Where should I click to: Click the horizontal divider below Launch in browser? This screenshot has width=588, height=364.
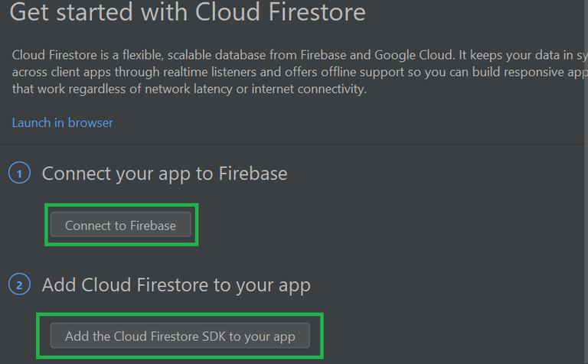[x=294, y=144]
